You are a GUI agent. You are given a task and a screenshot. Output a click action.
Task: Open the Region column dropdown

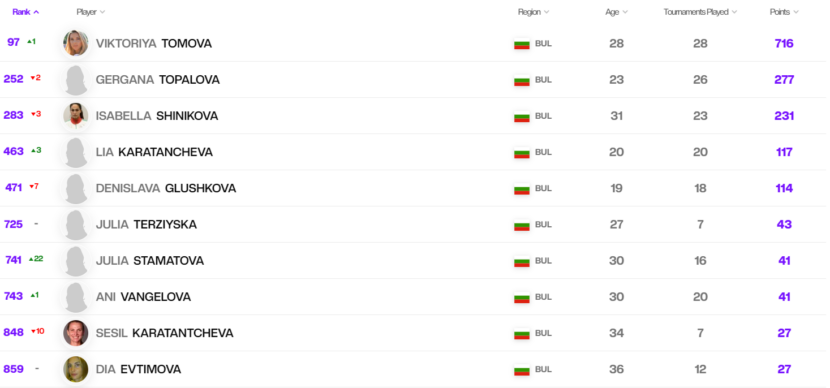(x=533, y=12)
